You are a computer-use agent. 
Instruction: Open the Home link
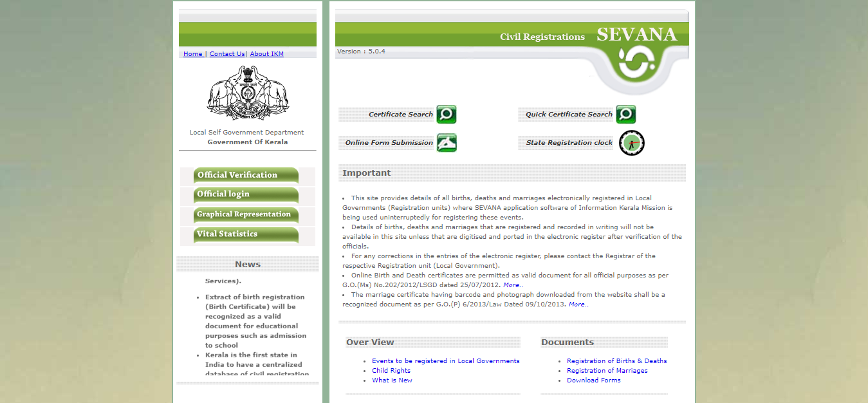pos(193,54)
